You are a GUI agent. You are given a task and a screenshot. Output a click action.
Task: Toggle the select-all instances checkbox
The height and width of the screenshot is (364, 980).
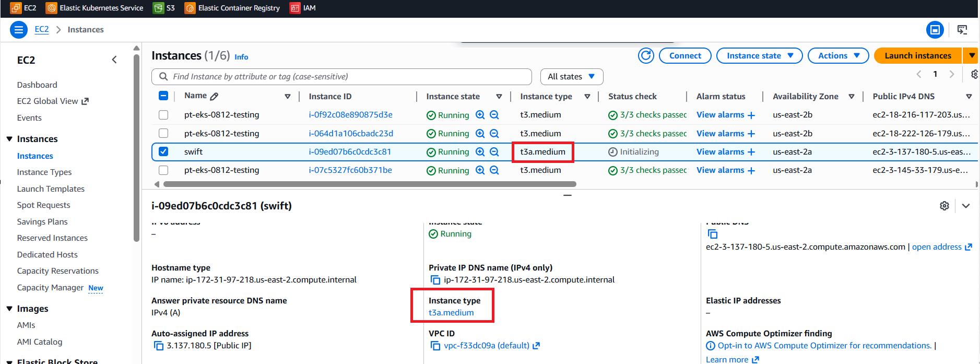(x=163, y=96)
